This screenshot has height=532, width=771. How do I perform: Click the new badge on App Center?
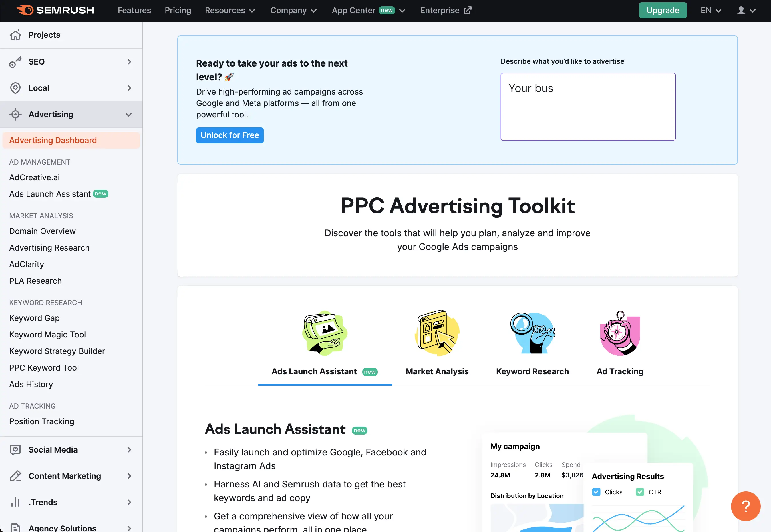tap(387, 10)
